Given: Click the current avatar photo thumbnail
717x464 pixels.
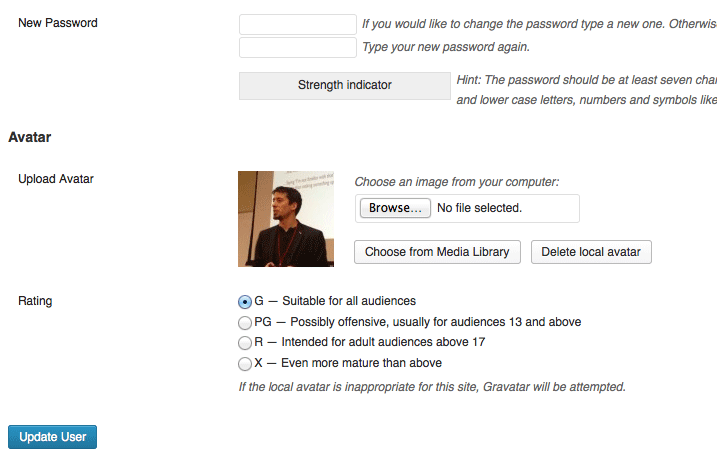Looking at the screenshot, I should (x=286, y=219).
